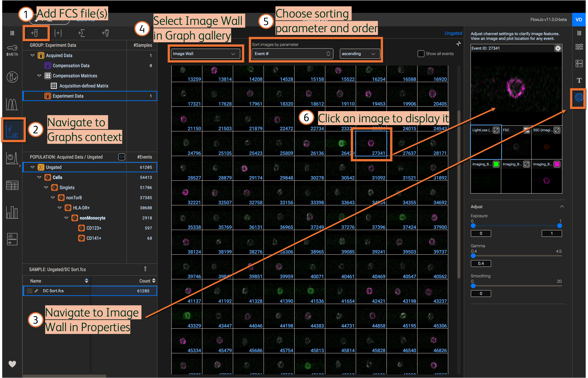Open the text annotation T icon
This screenshot has height=378, width=588.
click(579, 80)
